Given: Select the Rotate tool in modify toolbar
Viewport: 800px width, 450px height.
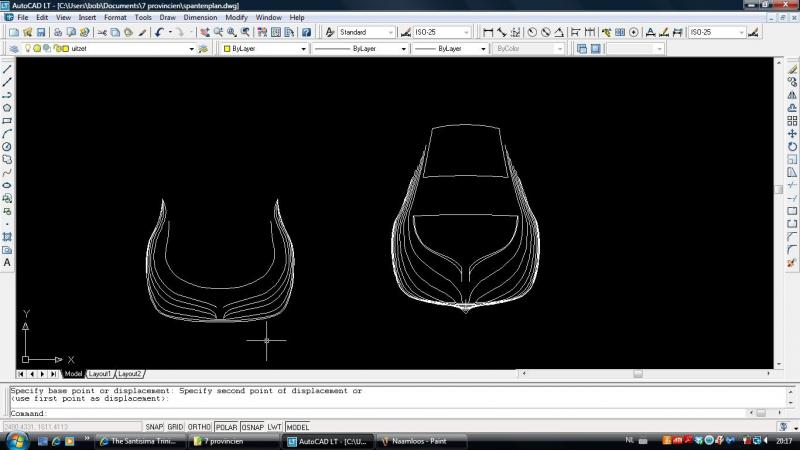Looking at the screenshot, I should coord(792,146).
